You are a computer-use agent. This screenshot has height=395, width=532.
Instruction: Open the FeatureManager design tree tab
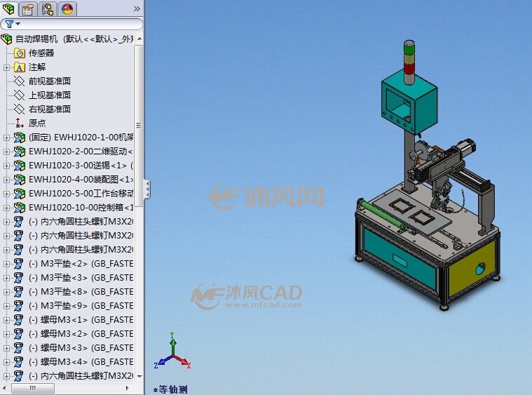8,8
